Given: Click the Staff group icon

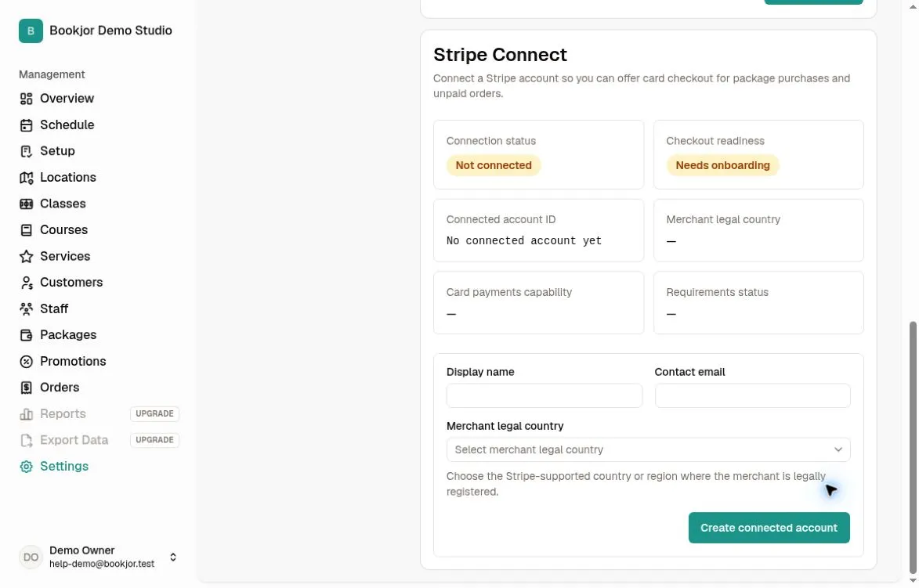Looking at the screenshot, I should (x=27, y=308).
